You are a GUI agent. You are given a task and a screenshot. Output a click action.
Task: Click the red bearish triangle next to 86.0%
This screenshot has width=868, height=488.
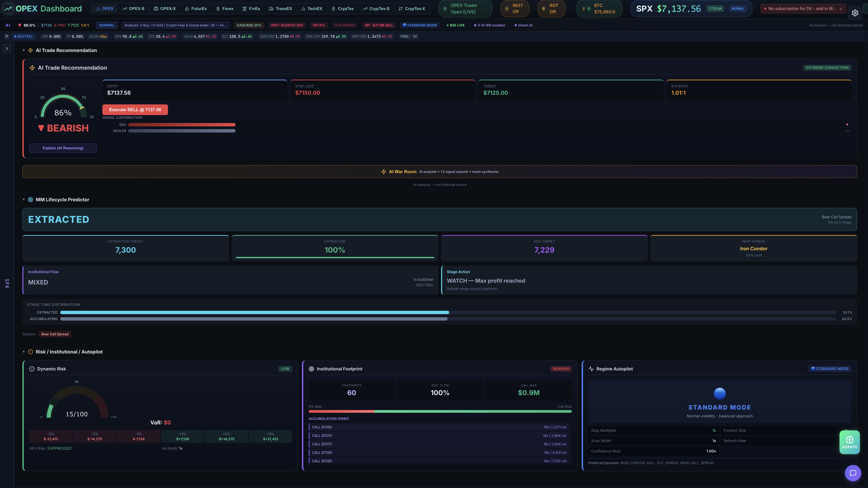19,25
